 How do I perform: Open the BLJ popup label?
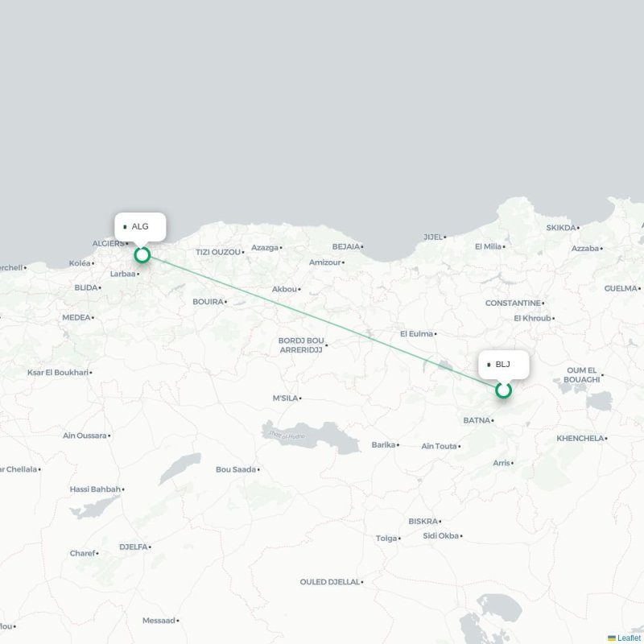504,365
